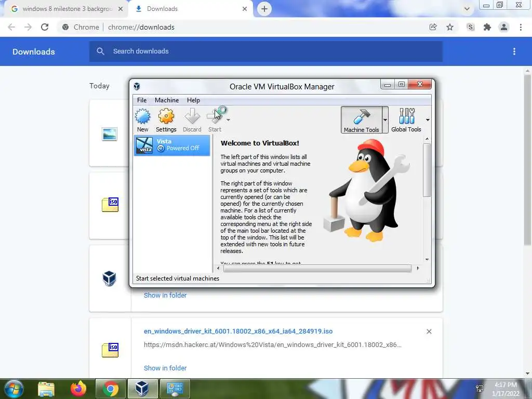Open the tab search chevron in Chrome
This screenshot has width=532, height=399.
(467, 9)
